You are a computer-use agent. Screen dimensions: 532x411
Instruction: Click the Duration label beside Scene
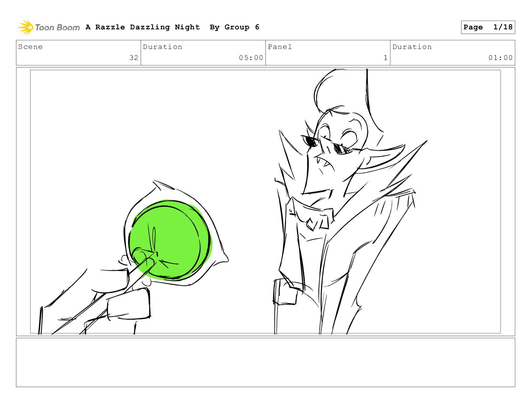pyautogui.click(x=163, y=47)
